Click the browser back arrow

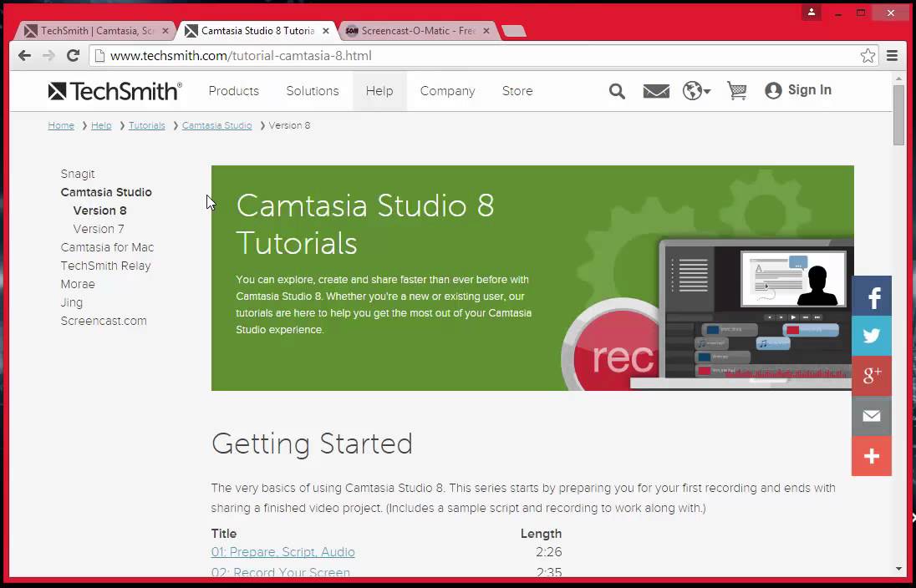coord(24,55)
